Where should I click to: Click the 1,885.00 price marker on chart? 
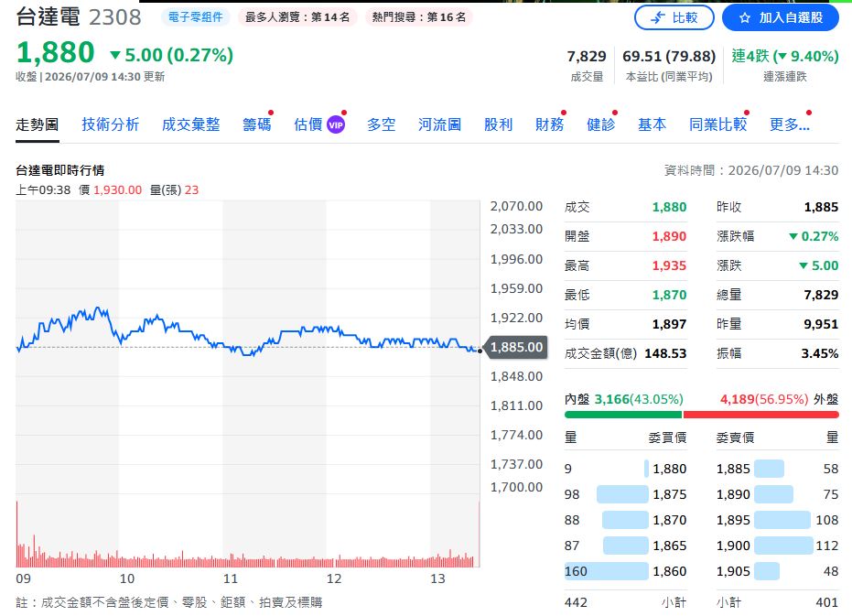(x=515, y=347)
